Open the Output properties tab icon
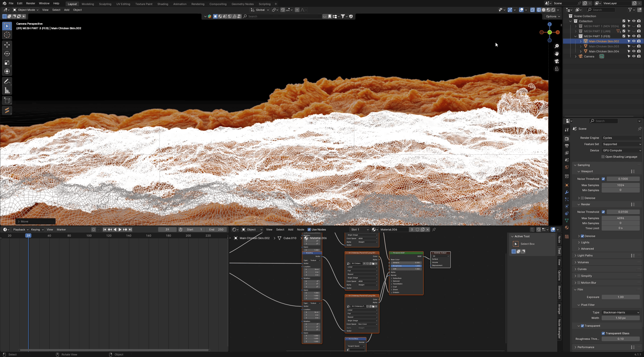The image size is (644, 357). (x=567, y=146)
